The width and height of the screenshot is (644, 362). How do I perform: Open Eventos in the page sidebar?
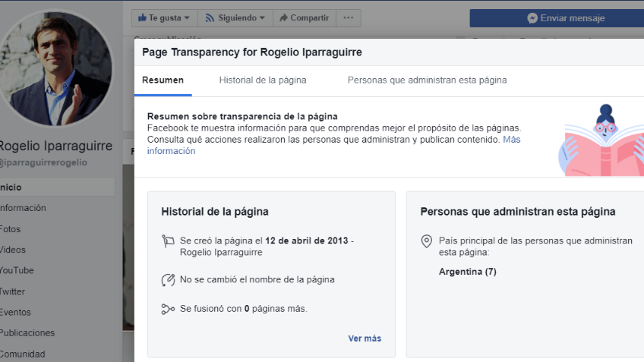16,313
